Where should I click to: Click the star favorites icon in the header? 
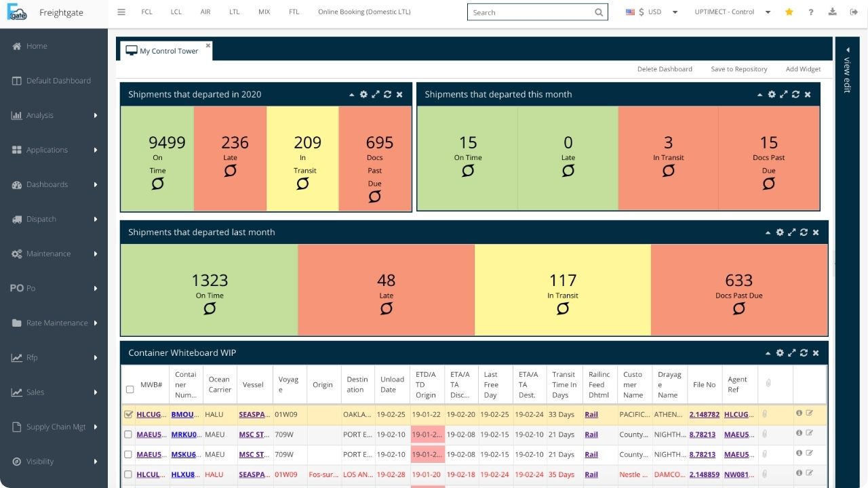789,12
